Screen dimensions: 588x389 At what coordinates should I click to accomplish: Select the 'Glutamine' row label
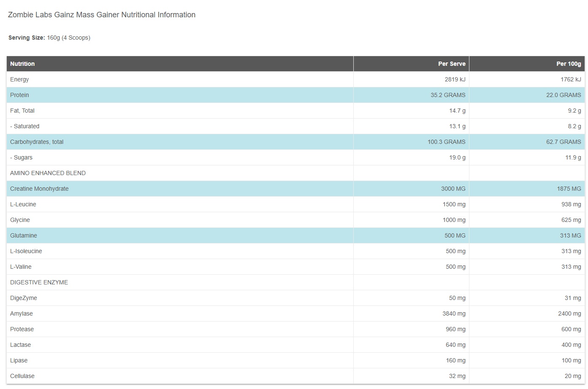pos(24,235)
